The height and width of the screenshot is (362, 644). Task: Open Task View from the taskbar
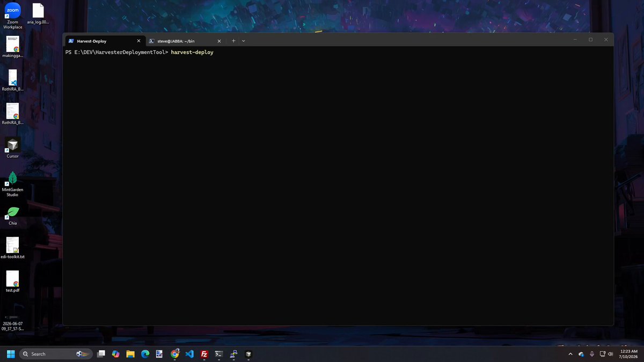tap(101, 354)
